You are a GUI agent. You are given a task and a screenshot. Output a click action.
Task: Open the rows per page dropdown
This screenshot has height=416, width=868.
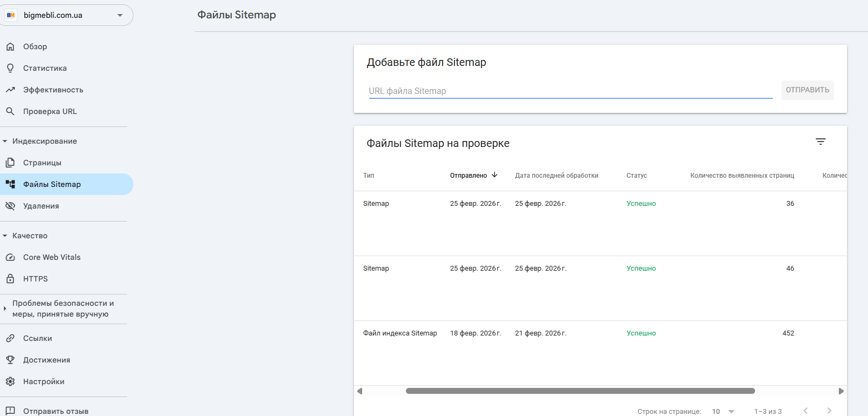point(723,411)
